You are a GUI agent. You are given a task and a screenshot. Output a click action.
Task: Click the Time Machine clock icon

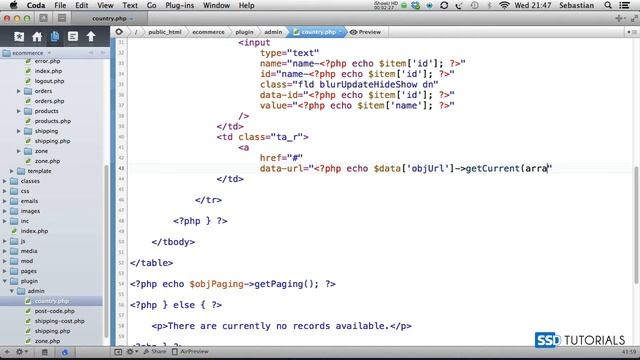point(474,5)
